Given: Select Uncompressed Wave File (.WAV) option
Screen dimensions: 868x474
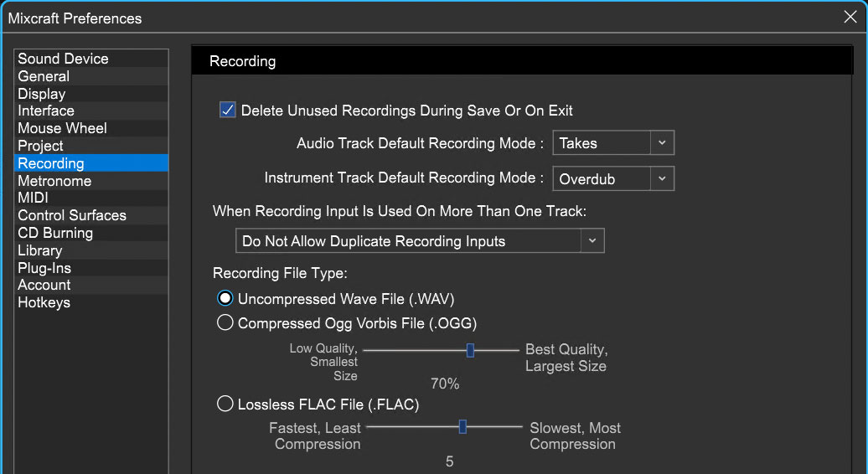Looking at the screenshot, I should tap(225, 299).
